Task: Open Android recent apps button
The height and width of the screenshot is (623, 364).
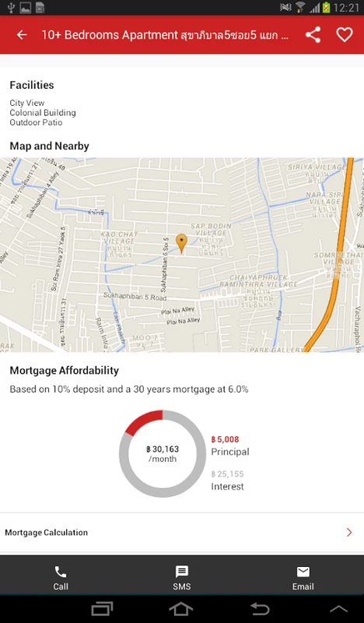Action: click(102, 609)
